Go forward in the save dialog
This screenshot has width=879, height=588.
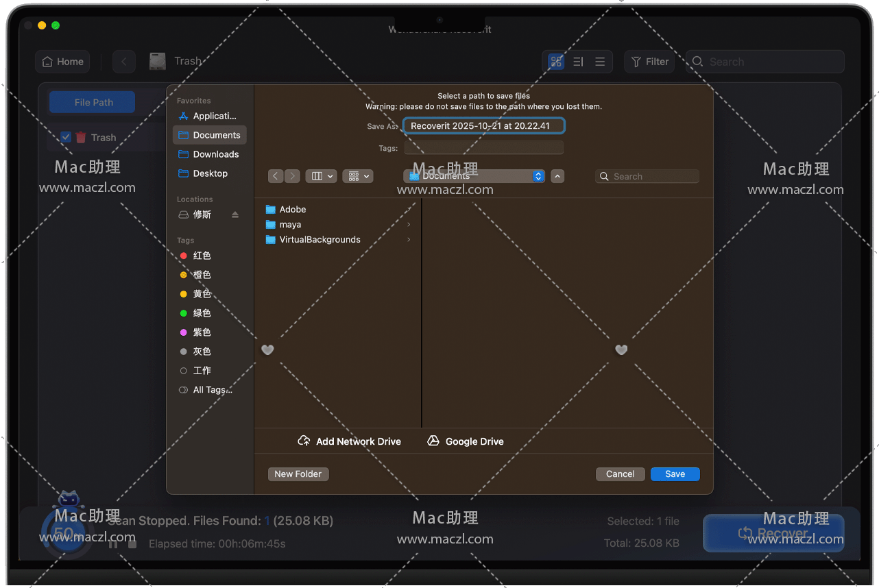pyautogui.click(x=292, y=176)
